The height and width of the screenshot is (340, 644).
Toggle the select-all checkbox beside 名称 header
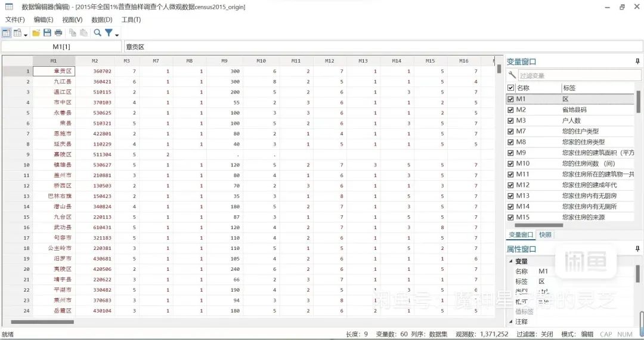point(510,88)
